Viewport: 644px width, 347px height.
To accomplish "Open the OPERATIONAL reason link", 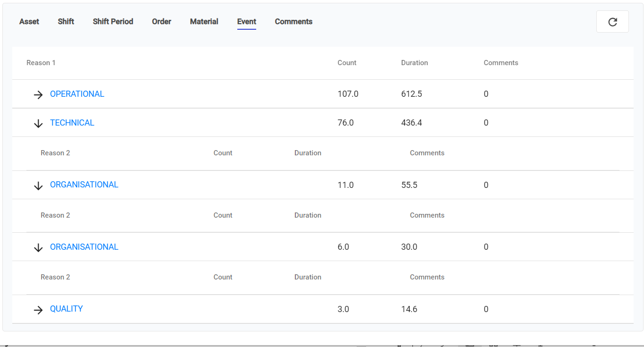I will [x=77, y=94].
